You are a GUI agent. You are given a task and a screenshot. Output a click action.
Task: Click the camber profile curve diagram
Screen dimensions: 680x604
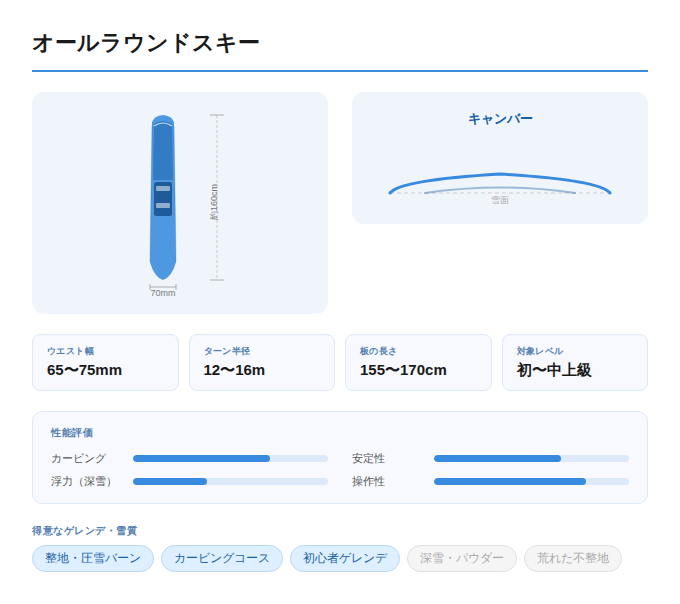coord(500,184)
